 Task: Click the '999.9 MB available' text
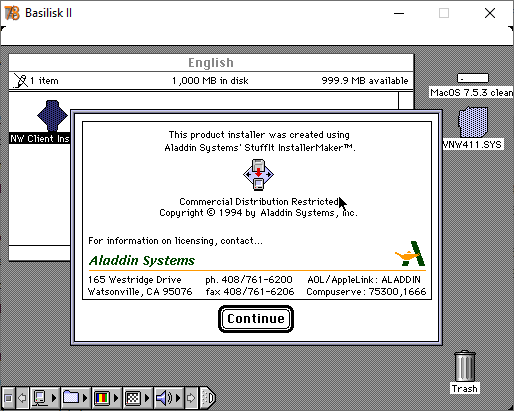(x=365, y=81)
